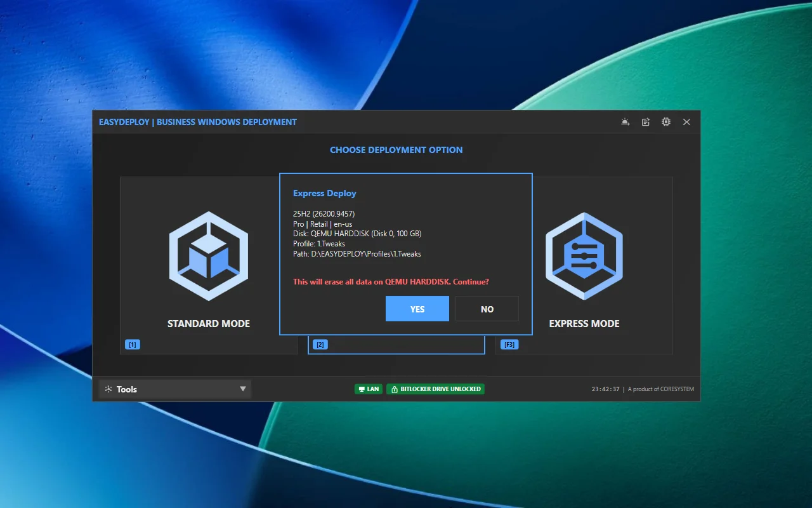The image size is (812, 508).
Task: Click the Tools gear icon
Action: [x=108, y=389]
